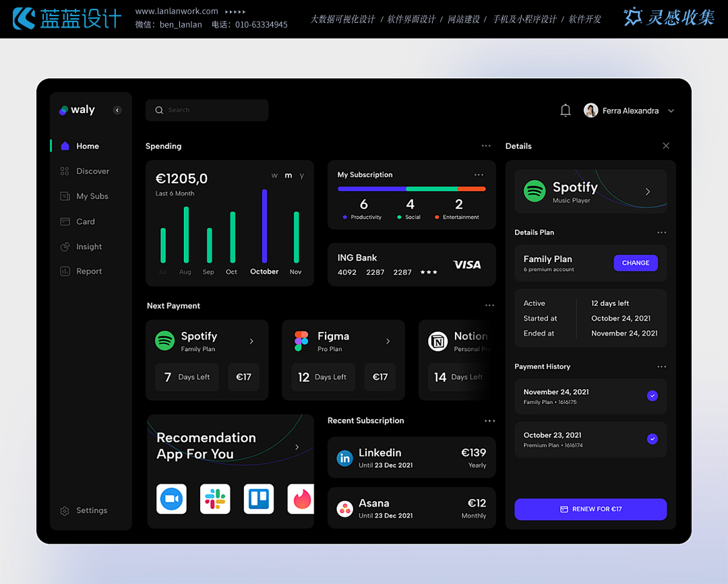Open the Insight page in the sidebar
This screenshot has height=584, width=728.
click(88, 247)
